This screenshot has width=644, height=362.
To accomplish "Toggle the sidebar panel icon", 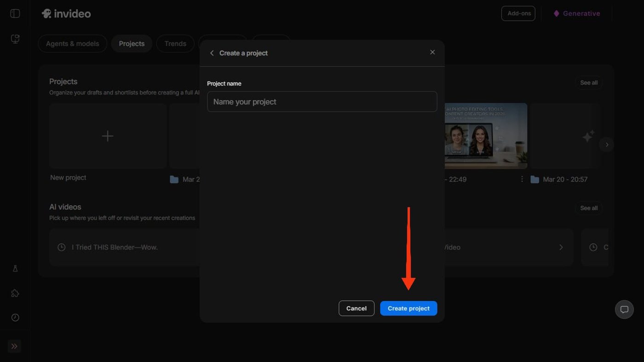I will click(15, 13).
